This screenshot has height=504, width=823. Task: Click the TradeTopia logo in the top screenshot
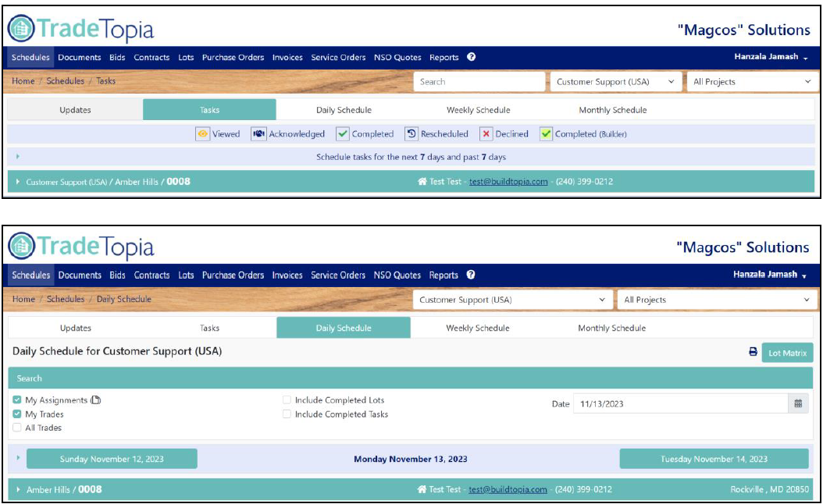pos(81,28)
